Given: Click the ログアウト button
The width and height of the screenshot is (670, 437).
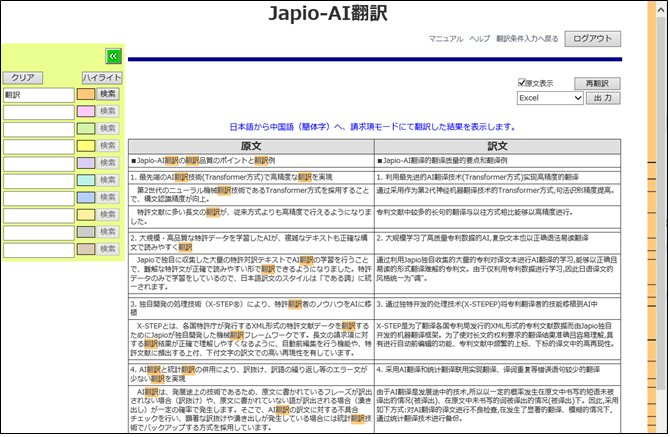Looking at the screenshot, I should (x=592, y=38).
